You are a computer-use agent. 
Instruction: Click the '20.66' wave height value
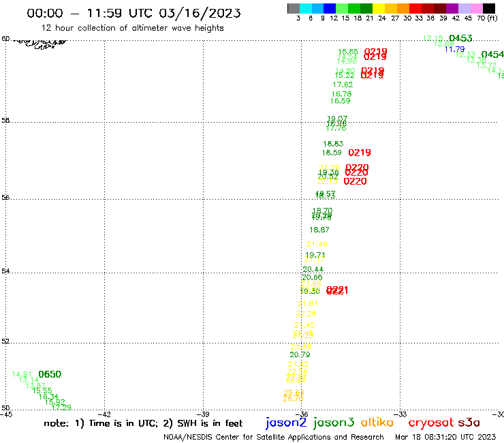click(312, 277)
